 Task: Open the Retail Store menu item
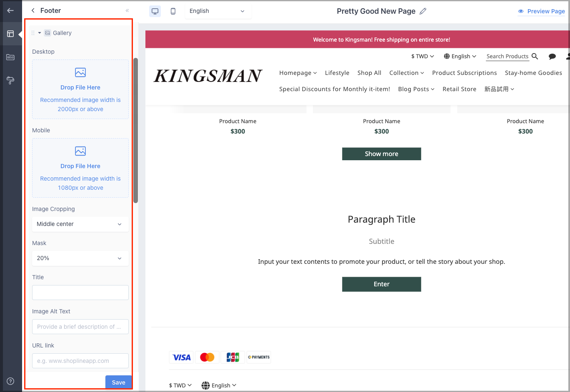[x=459, y=89]
